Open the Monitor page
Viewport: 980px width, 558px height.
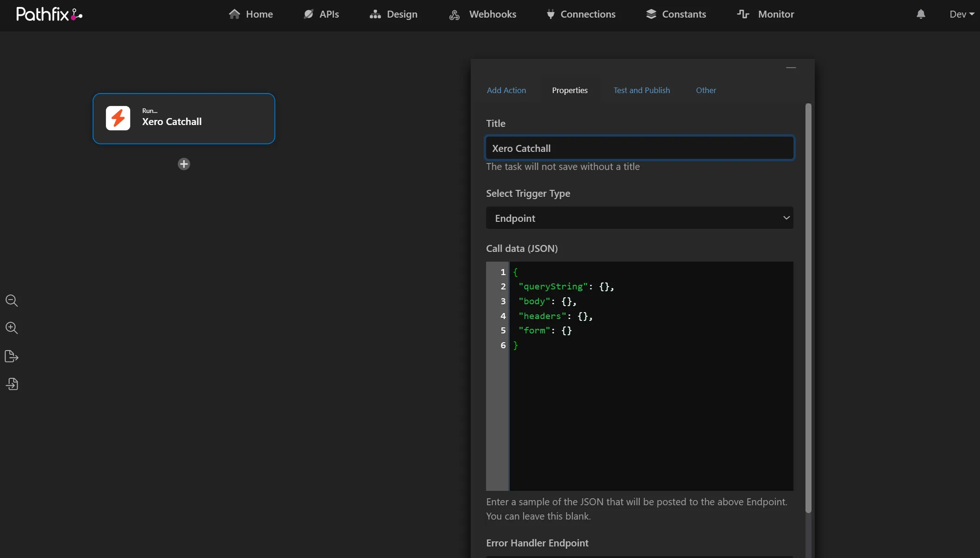point(766,14)
